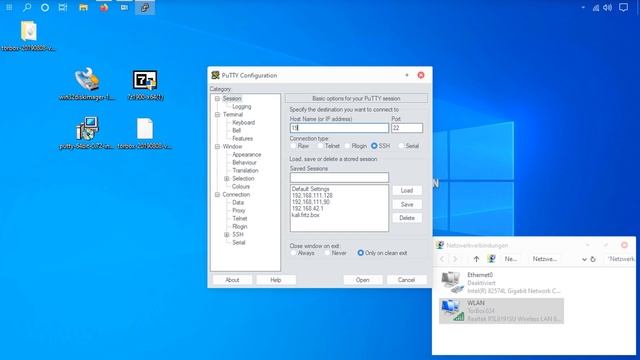
Task: Open Cortana circle icon in taskbar
Action: coord(45,7)
